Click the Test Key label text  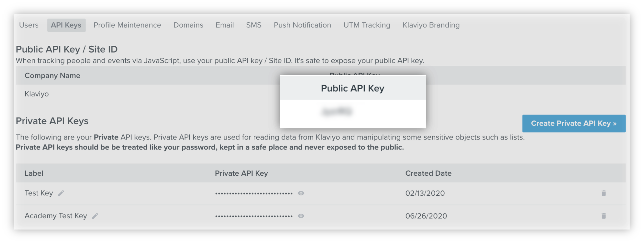click(39, 193)
